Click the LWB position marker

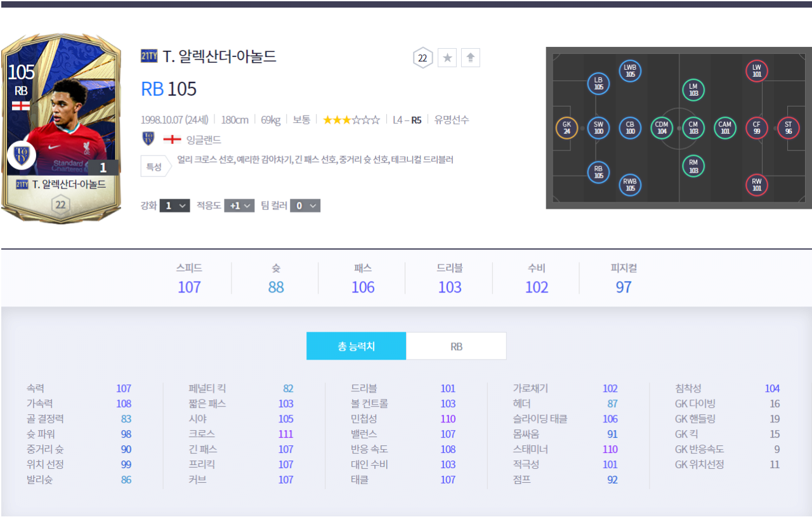point(630,70)
